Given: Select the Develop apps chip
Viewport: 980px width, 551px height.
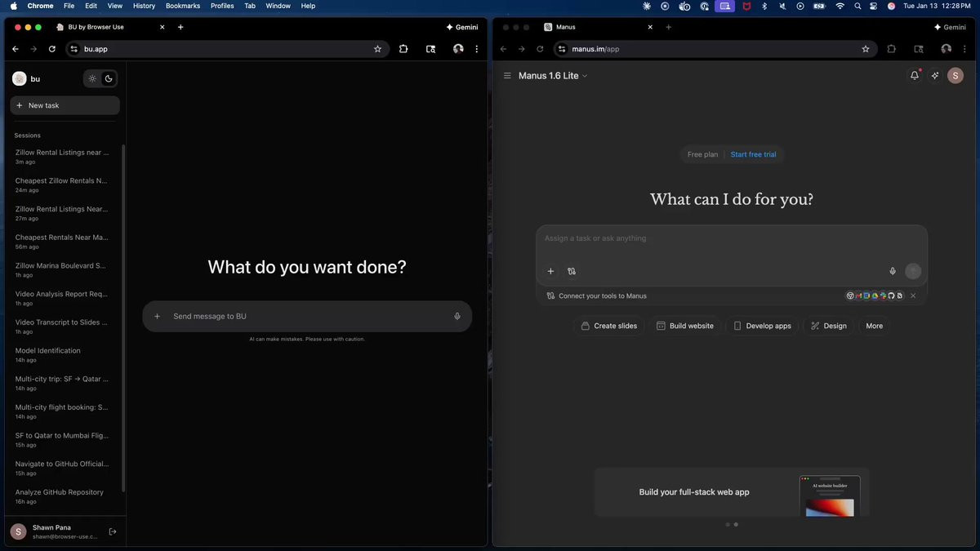Looking at the screenshot, I should tap(762, 326).
